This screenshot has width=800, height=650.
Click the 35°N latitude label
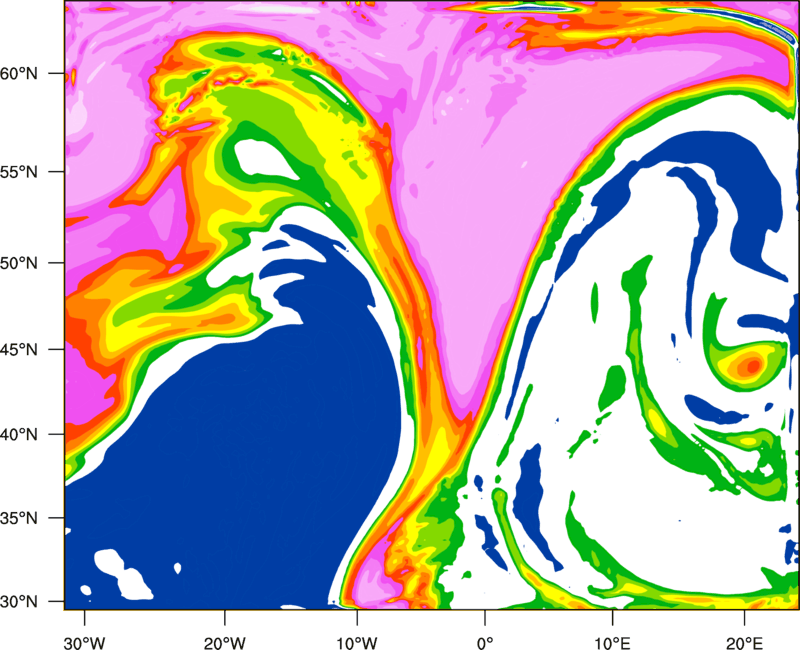[19, 518]
